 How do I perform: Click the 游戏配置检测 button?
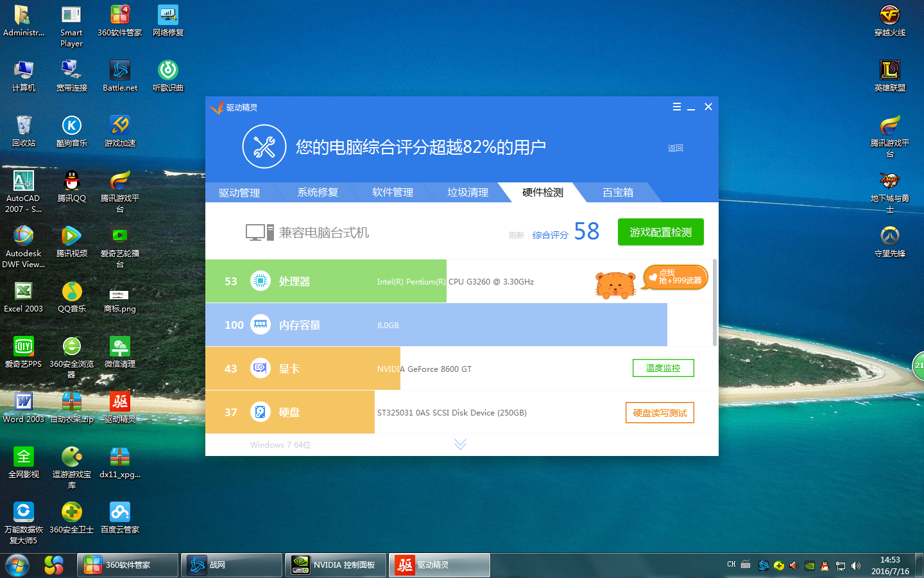(x=661, y=232)
